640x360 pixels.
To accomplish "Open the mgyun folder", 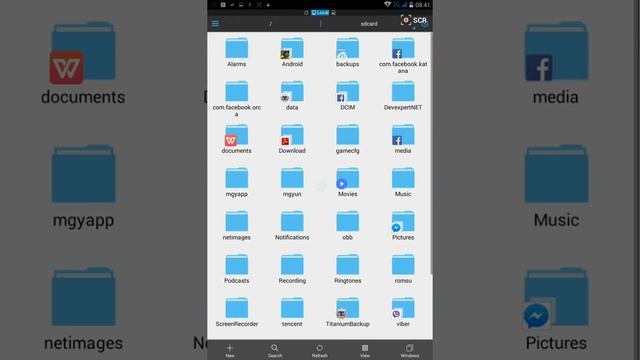I will point(292,182).
